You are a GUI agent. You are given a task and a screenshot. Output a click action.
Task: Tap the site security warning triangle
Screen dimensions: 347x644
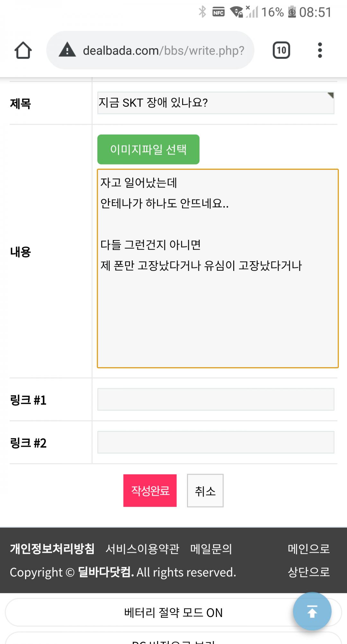coord(67,50)
